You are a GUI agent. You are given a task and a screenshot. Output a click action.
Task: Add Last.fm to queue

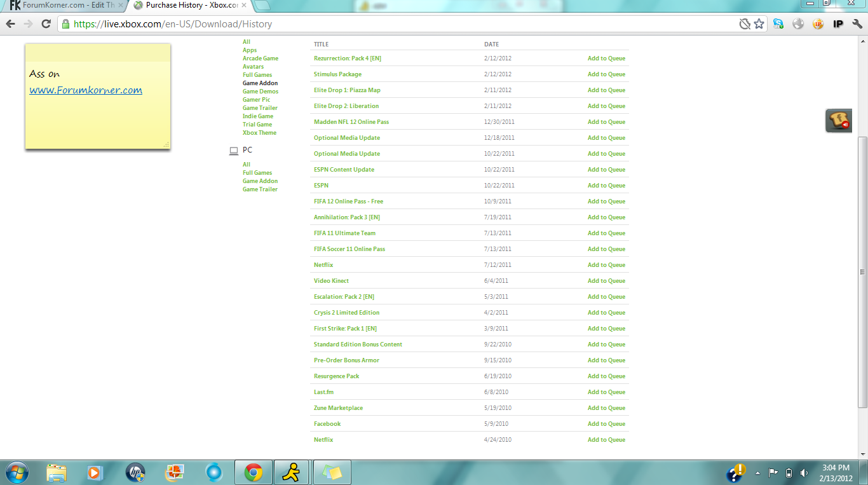[606, 392]
